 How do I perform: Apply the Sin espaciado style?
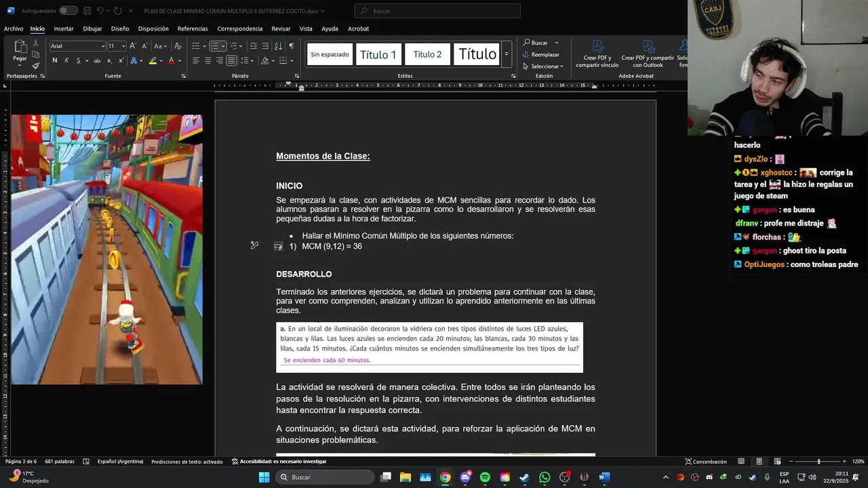tap(330, 54)
